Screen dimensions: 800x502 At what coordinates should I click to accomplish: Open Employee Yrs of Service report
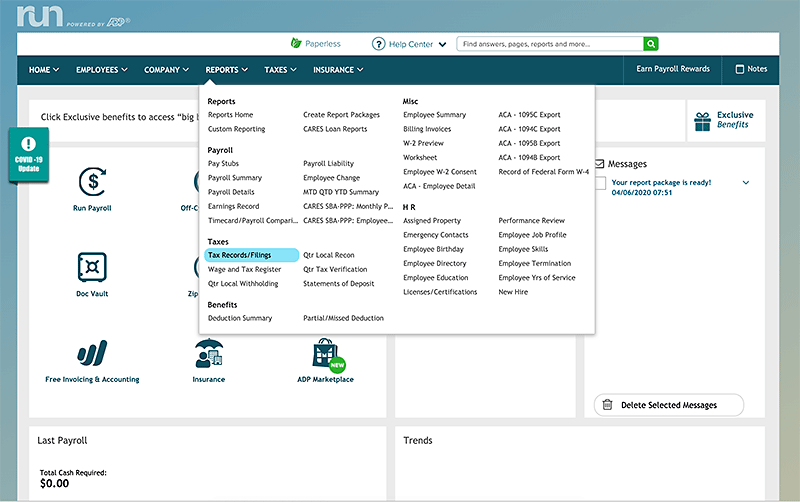[x=537, y=278]
